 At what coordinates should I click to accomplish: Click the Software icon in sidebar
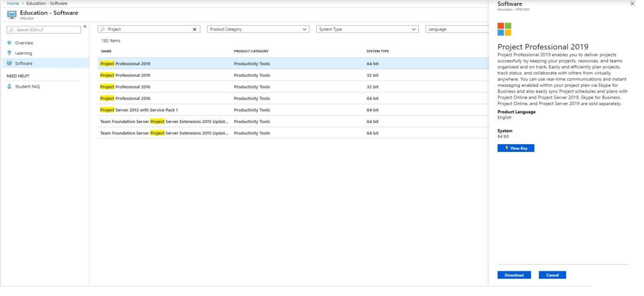coord(9,63)
